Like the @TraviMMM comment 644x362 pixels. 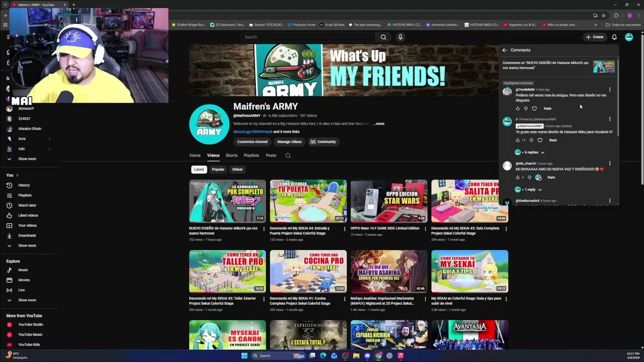[x=518, y=109]
